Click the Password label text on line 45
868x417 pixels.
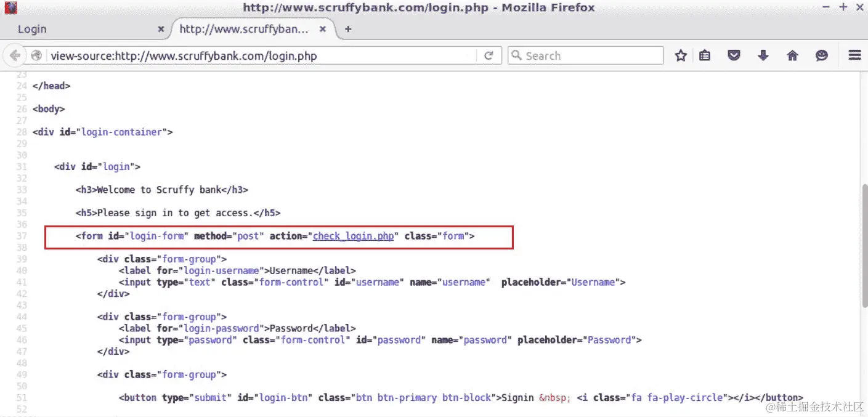(x=292, y=328)
